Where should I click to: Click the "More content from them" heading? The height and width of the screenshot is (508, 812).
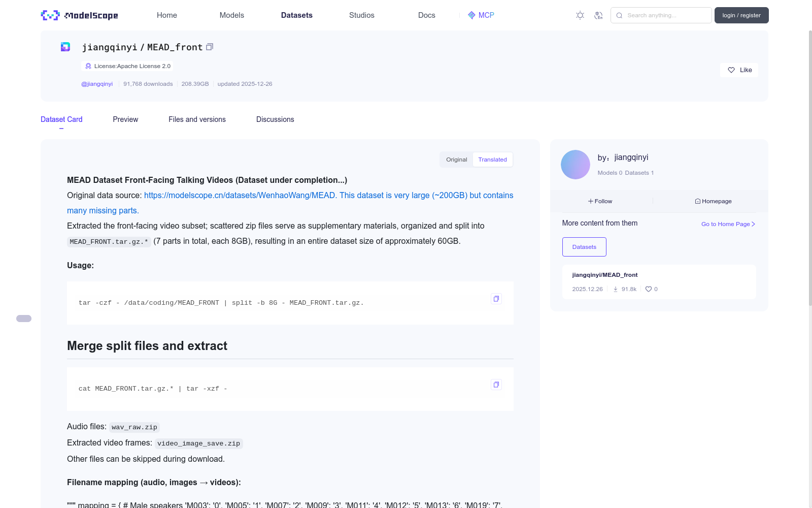(600, 223)
